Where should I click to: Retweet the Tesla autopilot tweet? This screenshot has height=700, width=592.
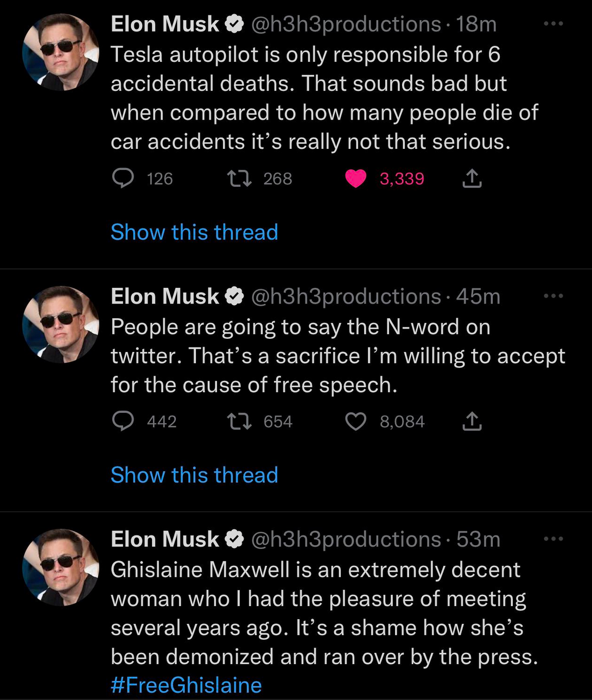tap(239, 178)
